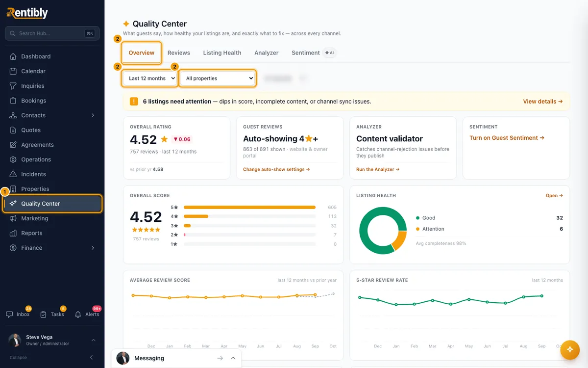Click the 113 count beside 4-star bar
Screen dimensions: 588x368
(332, 216)
